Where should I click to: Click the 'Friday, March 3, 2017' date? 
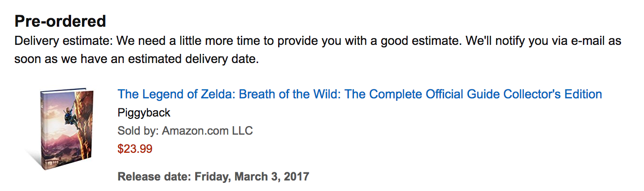(251, 177)
